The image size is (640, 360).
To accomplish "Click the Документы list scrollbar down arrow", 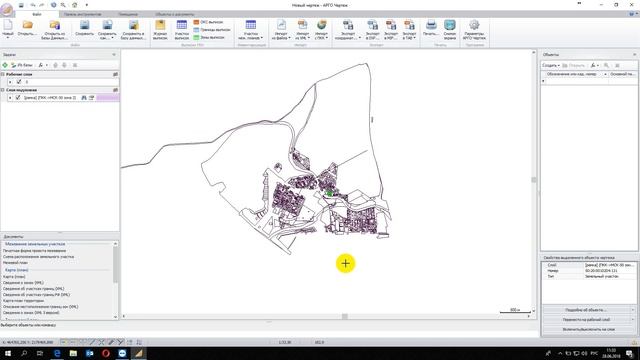I will click(116, 317).
